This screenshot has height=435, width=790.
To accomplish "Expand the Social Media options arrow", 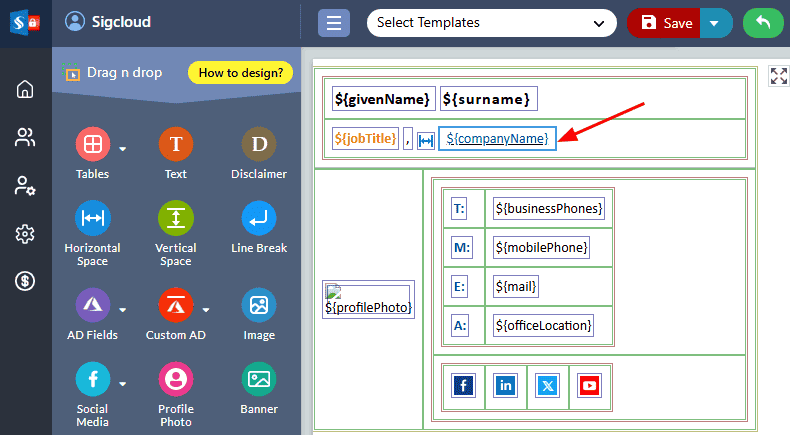I will [123, 383].
